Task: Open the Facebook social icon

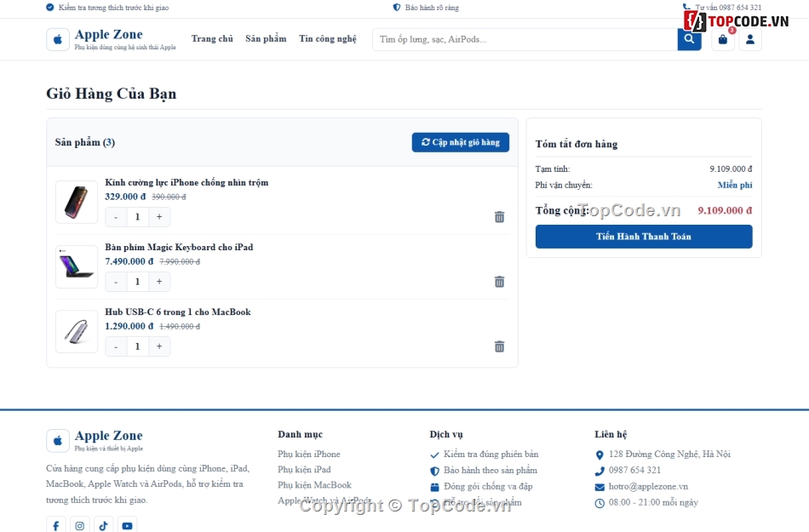Action: (55, 525)
